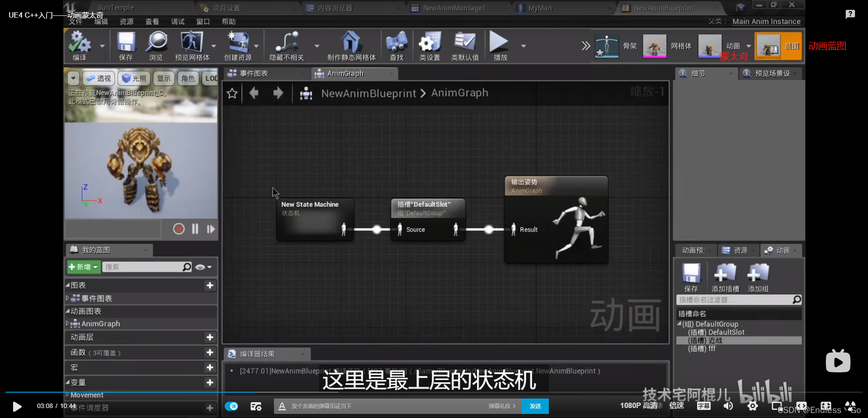Viewport: 868px width, 418px height.
Task: Click the 添加组 add group icon
Action: 758,278
